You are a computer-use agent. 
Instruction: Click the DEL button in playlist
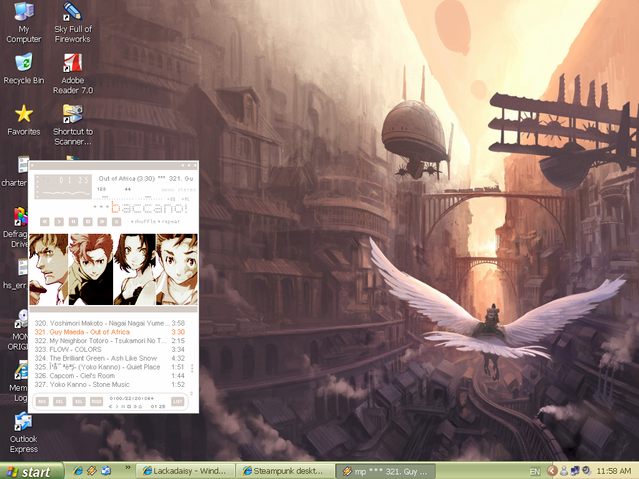point(59,402)
